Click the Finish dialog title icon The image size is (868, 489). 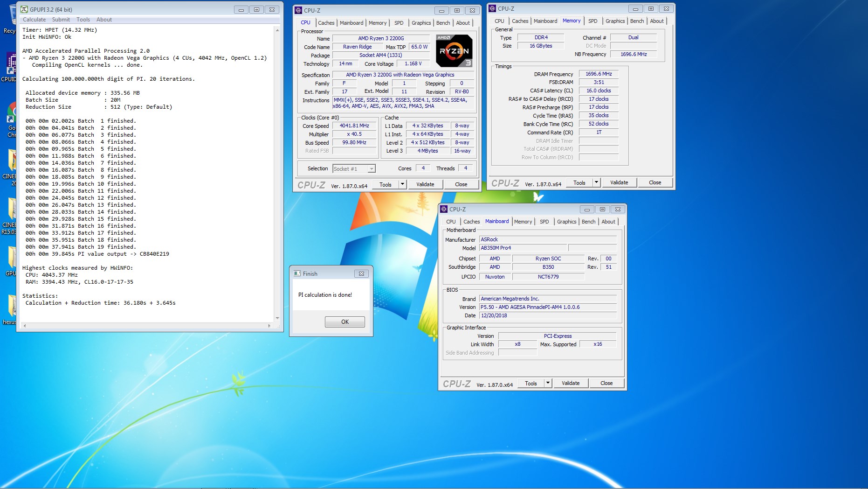tap(297, 273)
